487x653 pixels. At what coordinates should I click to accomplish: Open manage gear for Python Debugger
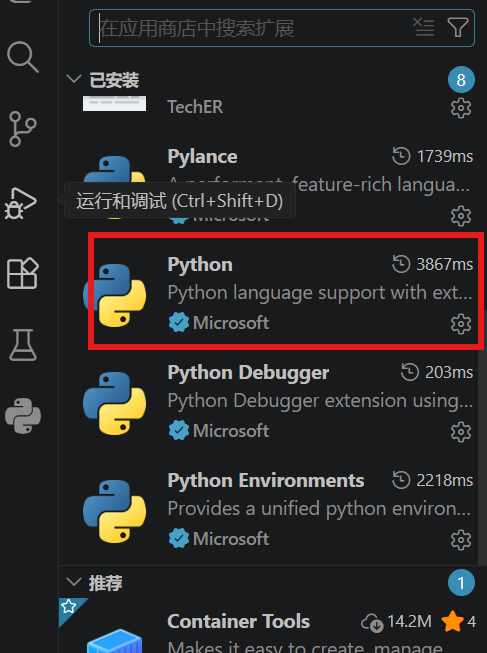(x=461, y=432)
